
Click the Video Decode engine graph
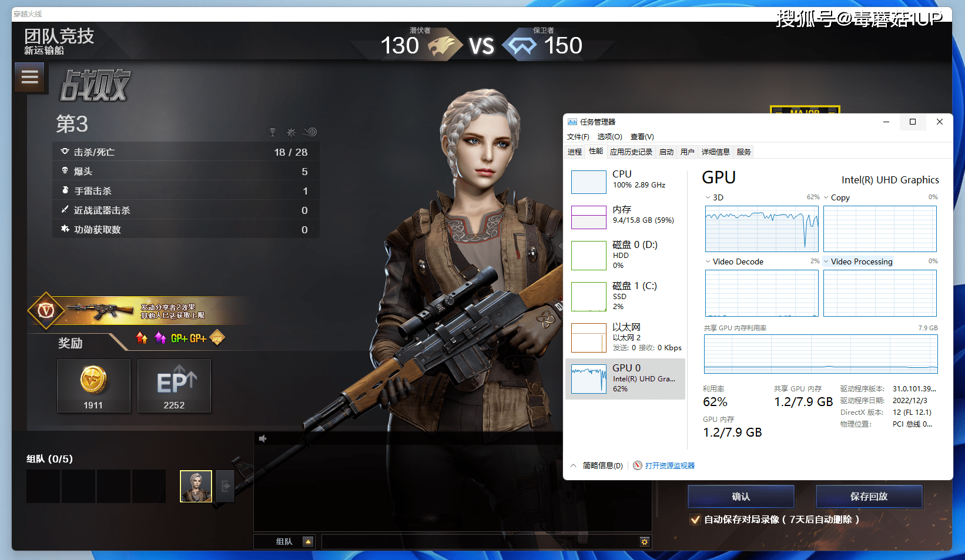[x=762, y=293]
